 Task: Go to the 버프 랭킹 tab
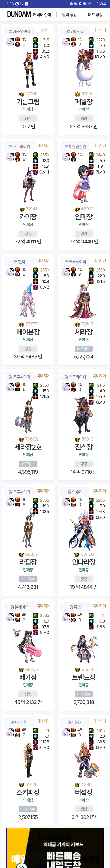point(95,14)
